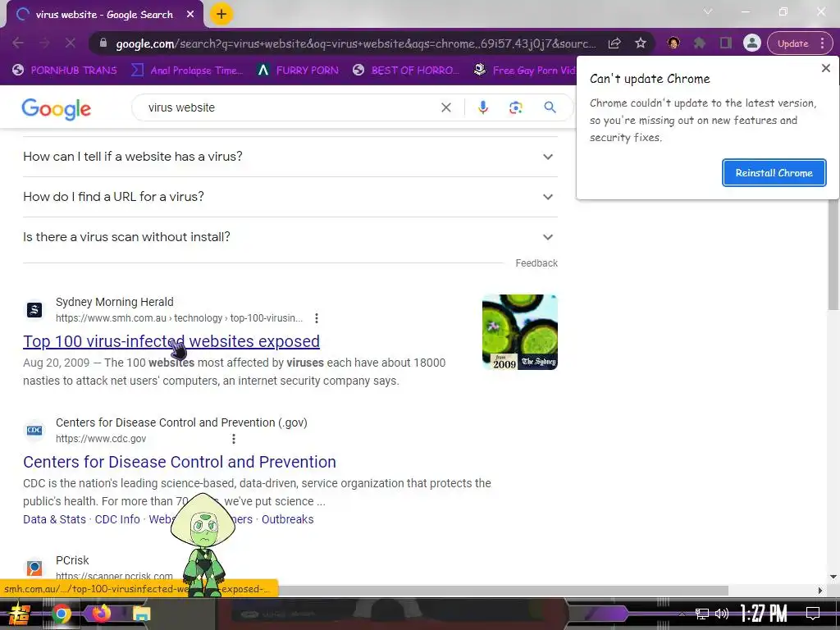Screen dimensions: 840x630
Task: Open the notification center icon
Action: 813,614
